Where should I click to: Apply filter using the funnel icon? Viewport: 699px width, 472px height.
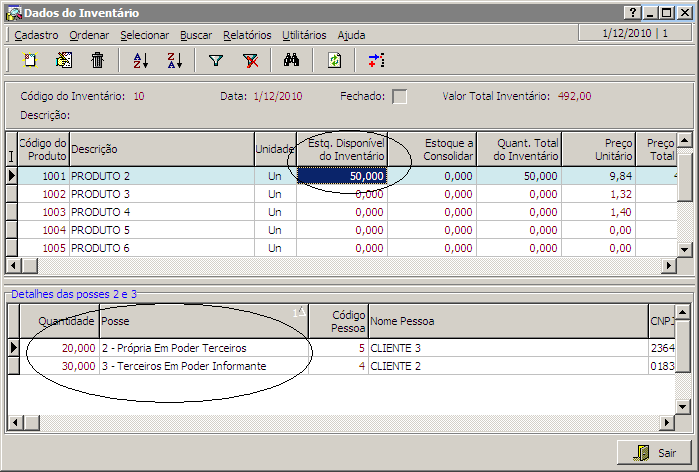216,60
